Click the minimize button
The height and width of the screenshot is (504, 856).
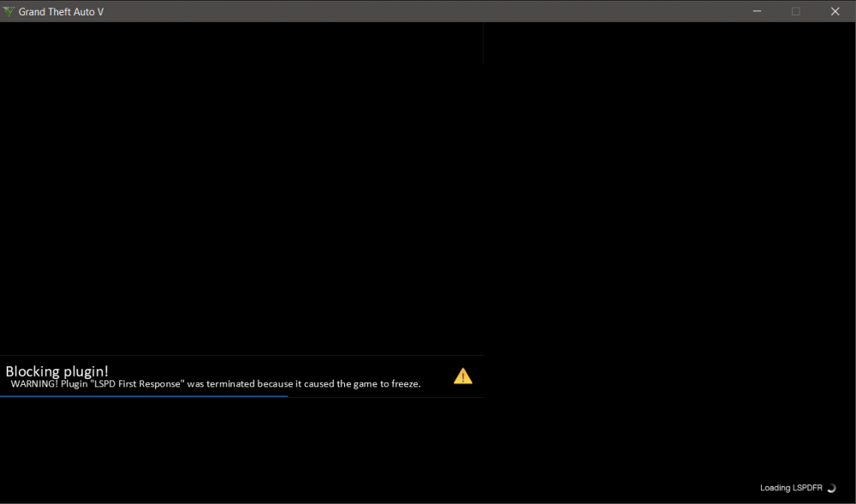pos(757,11)
